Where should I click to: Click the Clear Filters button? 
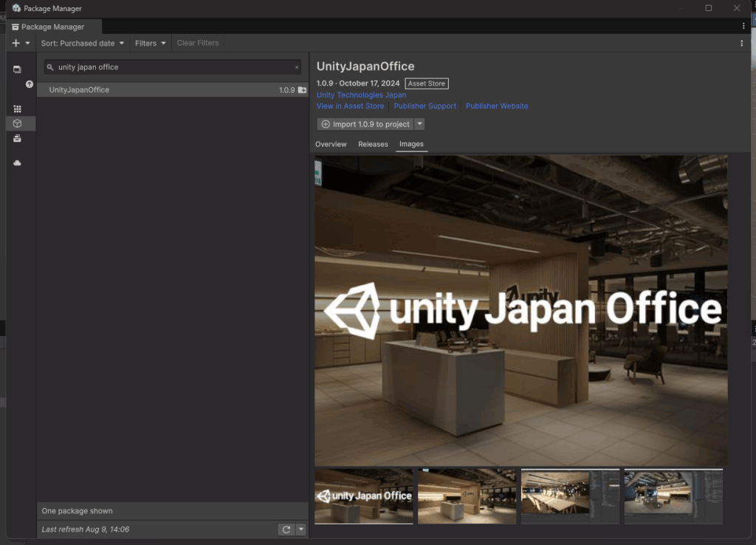pyautogui.click(x=198, y=43)
